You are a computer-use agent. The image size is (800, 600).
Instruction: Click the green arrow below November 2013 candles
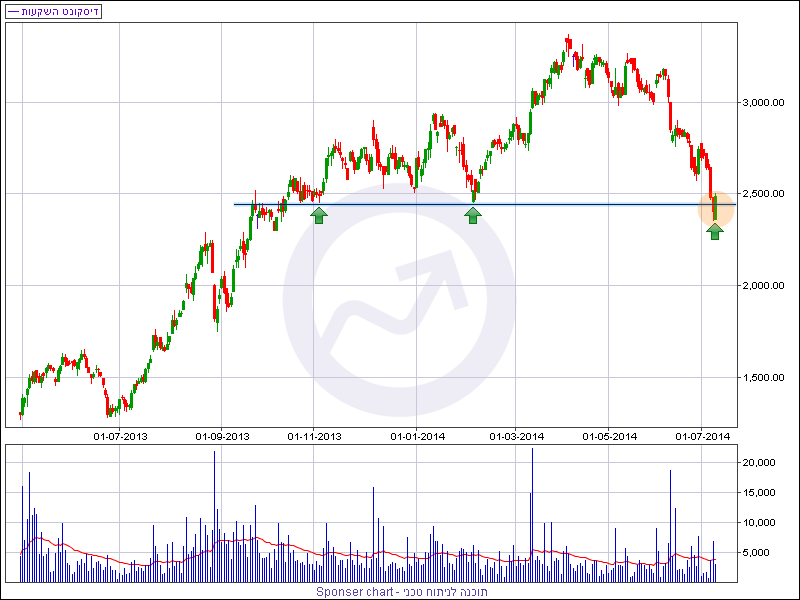(x=319, y=214)
